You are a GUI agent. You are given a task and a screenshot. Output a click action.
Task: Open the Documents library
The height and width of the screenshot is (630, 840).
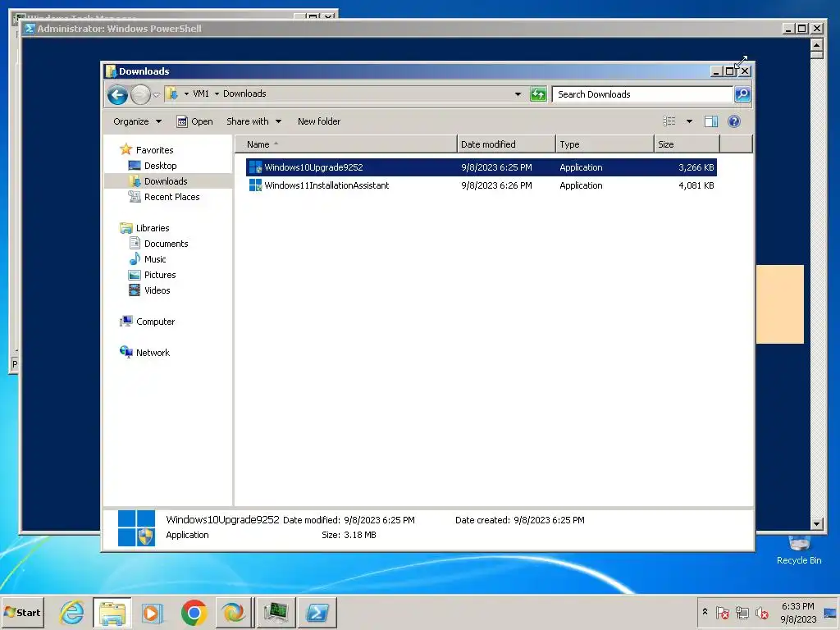158,244
